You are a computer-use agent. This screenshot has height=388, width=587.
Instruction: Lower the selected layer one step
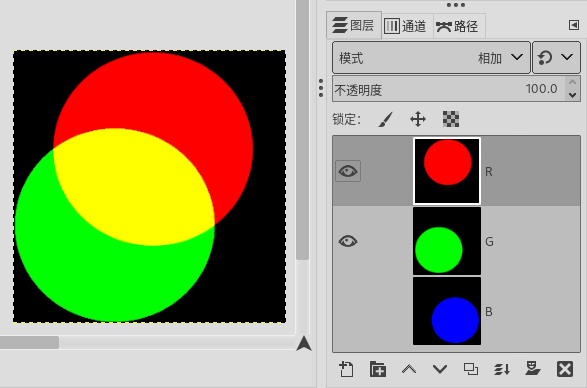click(x=440, y=370)
